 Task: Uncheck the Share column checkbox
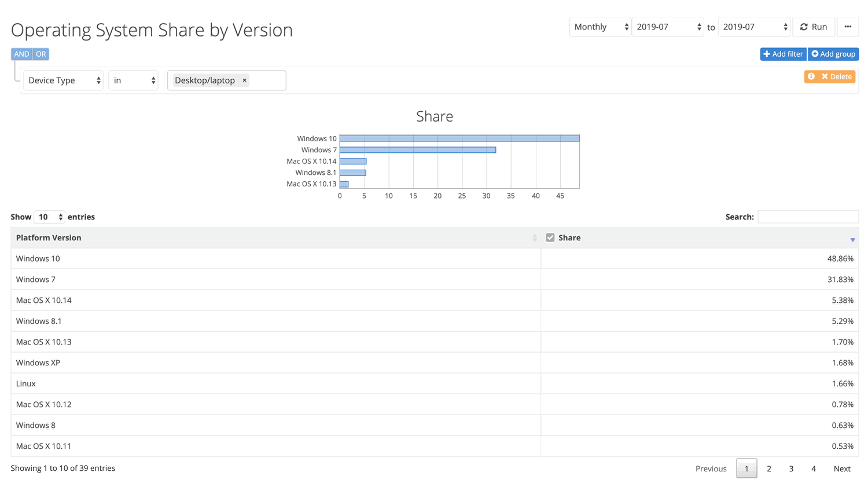550,237
